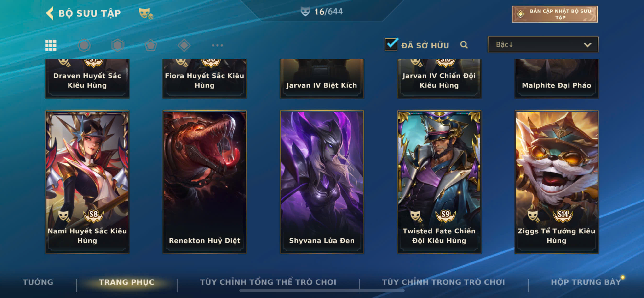
Task: Open the Hộp Trưng Bày tab
Action: [586, 282]
